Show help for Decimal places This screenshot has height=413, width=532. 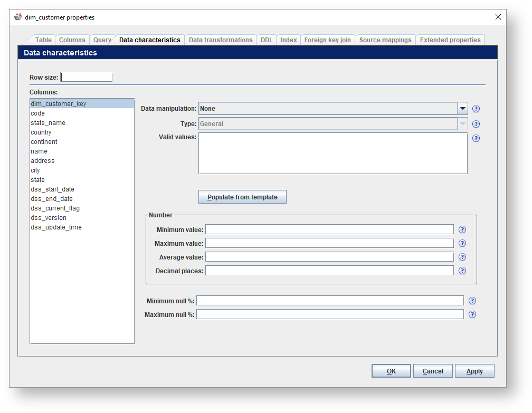462,271
